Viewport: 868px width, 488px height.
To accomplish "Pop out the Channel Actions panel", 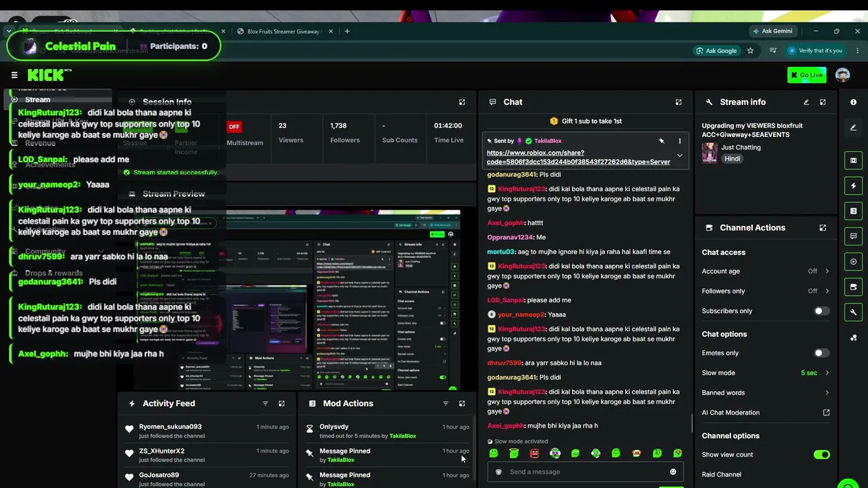I will [823, 228].
